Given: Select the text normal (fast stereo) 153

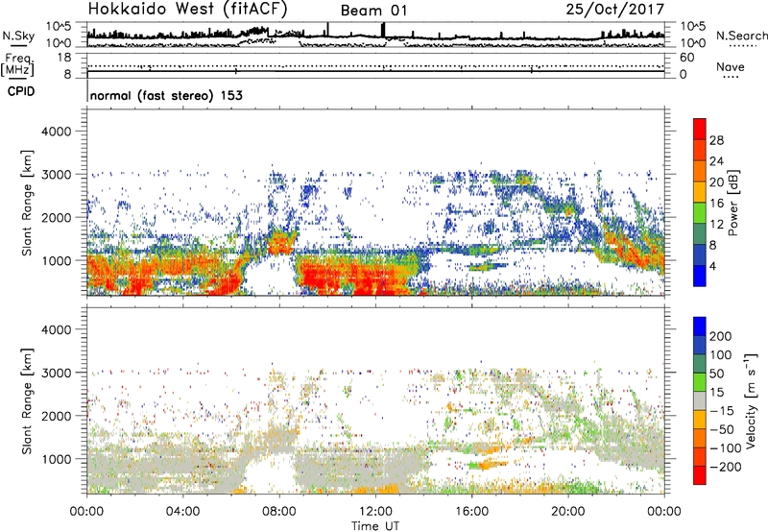Looking at the screenshot, I should coord(166,95).
